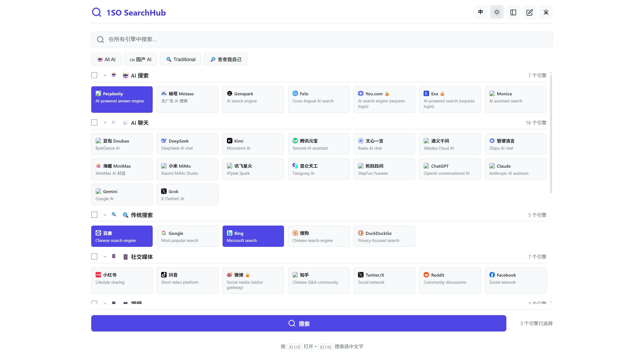
Task: Select the Genspark engine card
Action: point(253,99)
